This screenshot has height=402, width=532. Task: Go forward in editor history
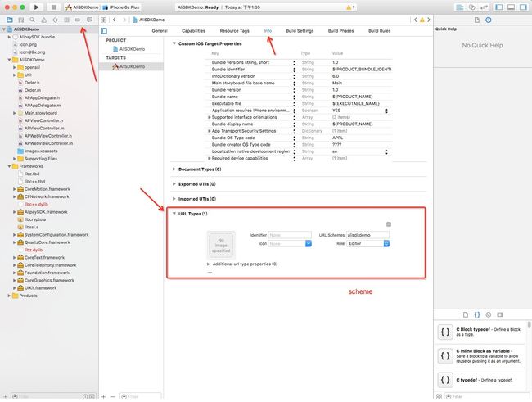124,20
